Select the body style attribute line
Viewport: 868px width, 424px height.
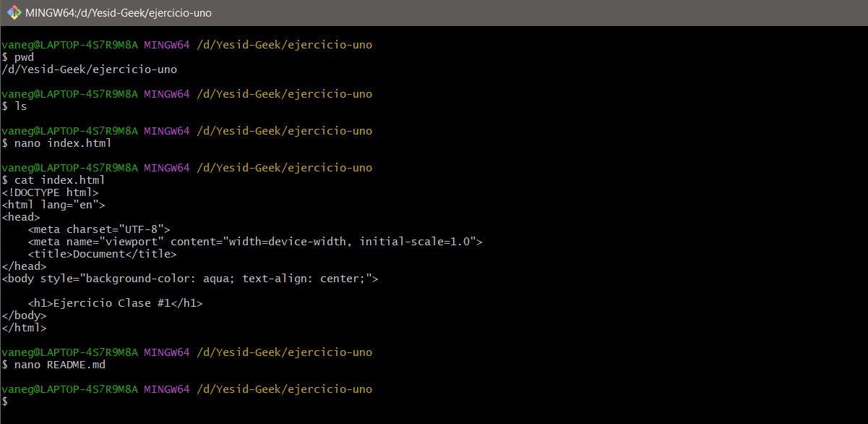click(189, 278)
